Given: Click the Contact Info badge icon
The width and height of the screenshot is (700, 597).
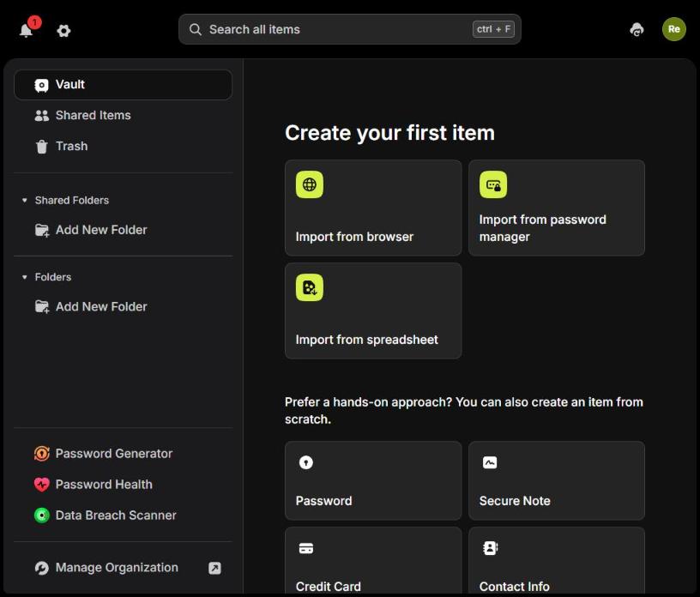Looking at the screenshot, I should [490, 548].
